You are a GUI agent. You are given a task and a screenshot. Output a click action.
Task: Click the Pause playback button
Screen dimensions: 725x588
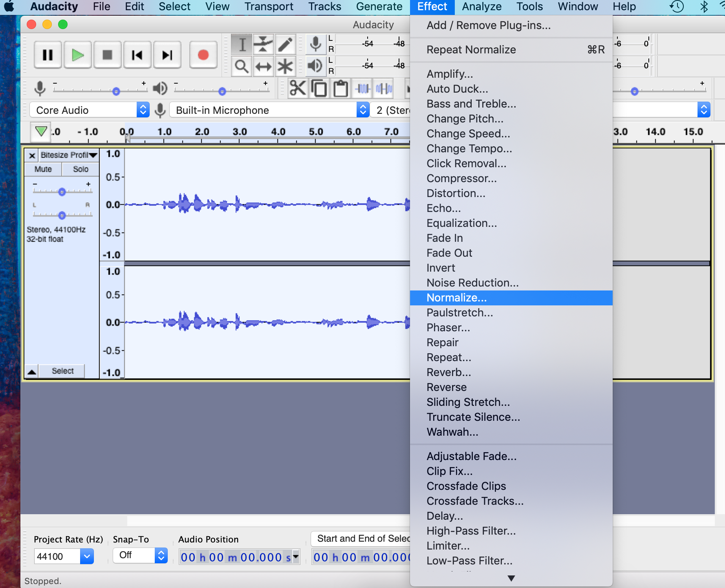[x=48, y=55]
